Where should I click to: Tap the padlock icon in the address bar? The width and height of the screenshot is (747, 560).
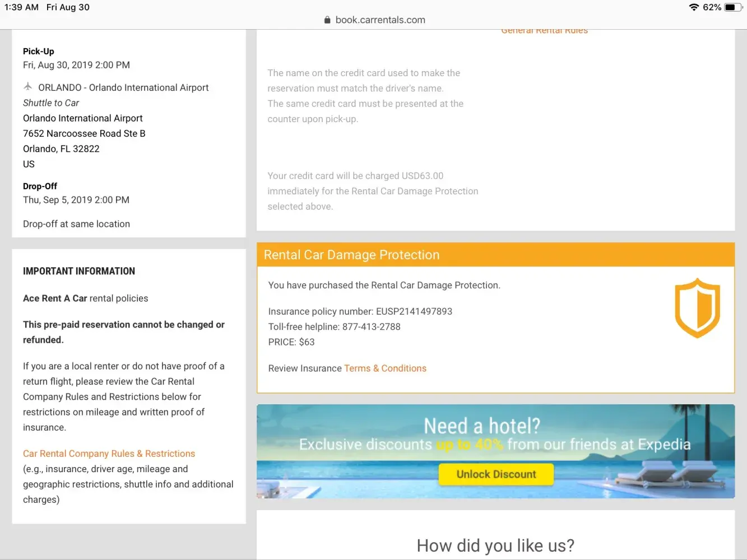tap(327, 20)
